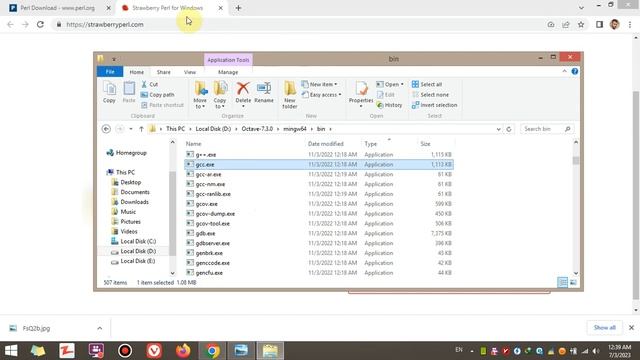Image resolution: width=640 pixels, height=360 pixels.
Task: Bookmark this page with the star icon
Action: 581,24
